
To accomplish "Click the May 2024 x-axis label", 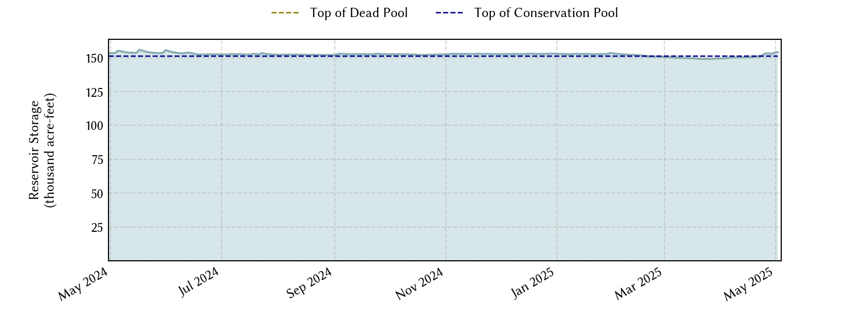I will click(83, 284).
